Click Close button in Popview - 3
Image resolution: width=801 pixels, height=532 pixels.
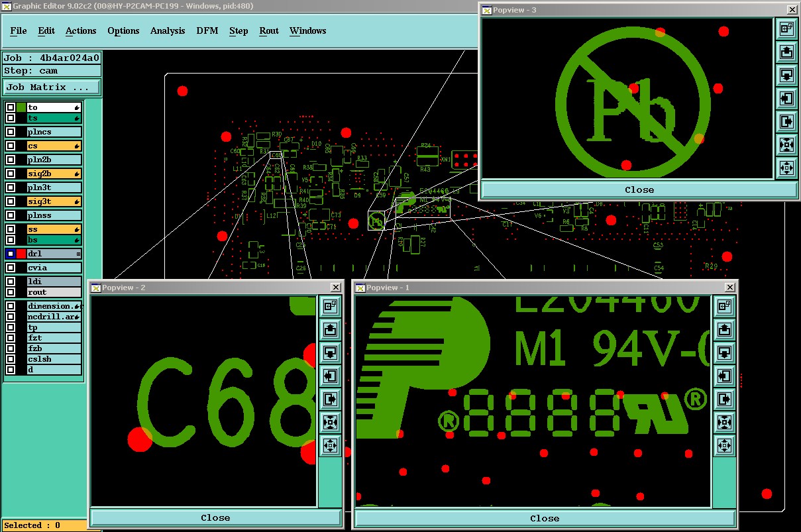[x=639, y=189]
